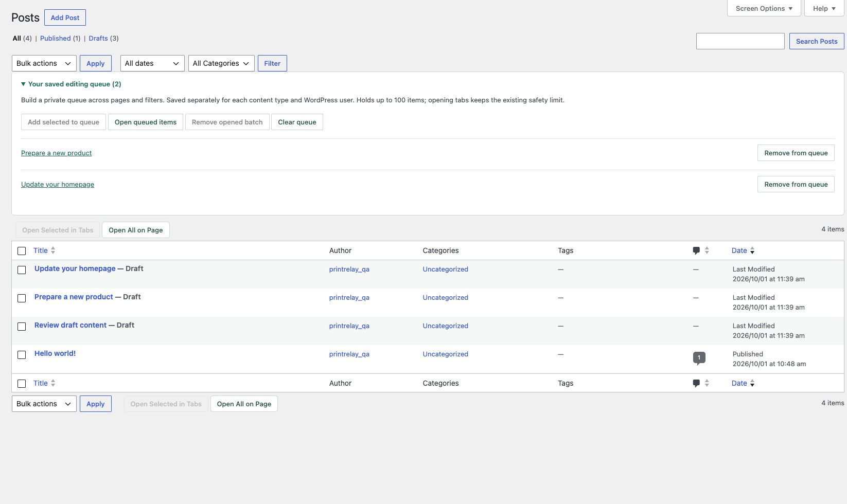Viewport: 847px width, 504px height.
Task: Click the Date sort arrows in table footer
Action: coord(752,383)
